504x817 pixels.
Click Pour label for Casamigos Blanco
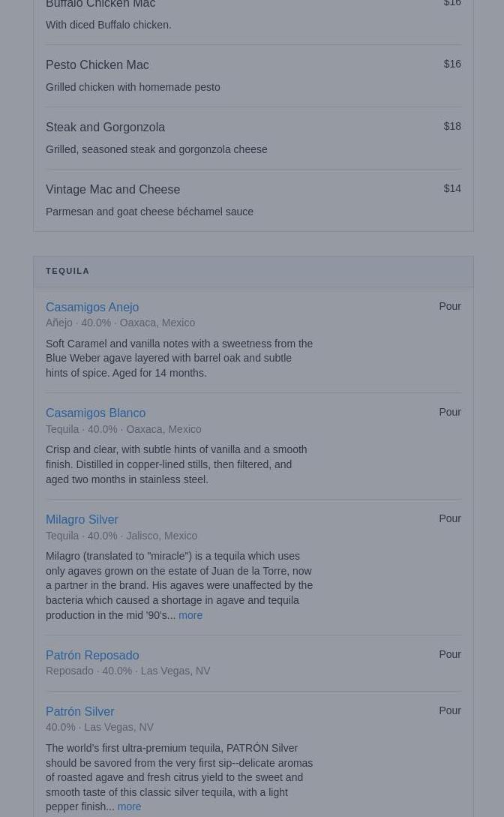coord(450,412)
